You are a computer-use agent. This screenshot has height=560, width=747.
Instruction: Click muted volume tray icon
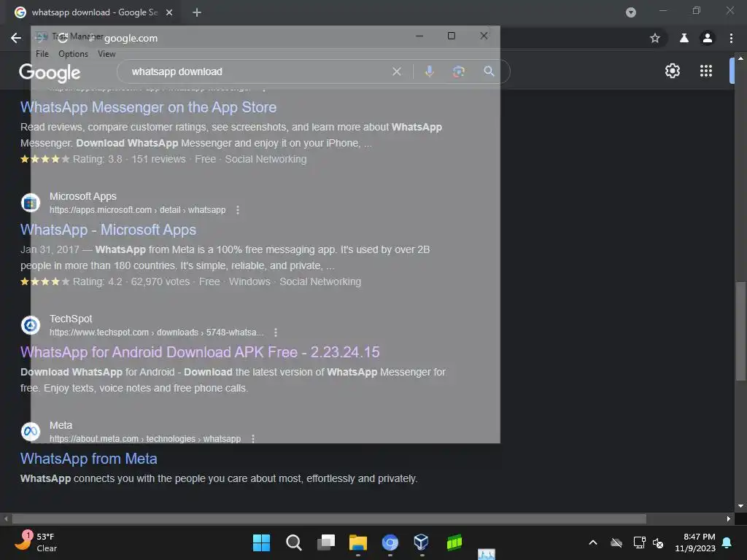pyautogui.click(x=658, y=542)
